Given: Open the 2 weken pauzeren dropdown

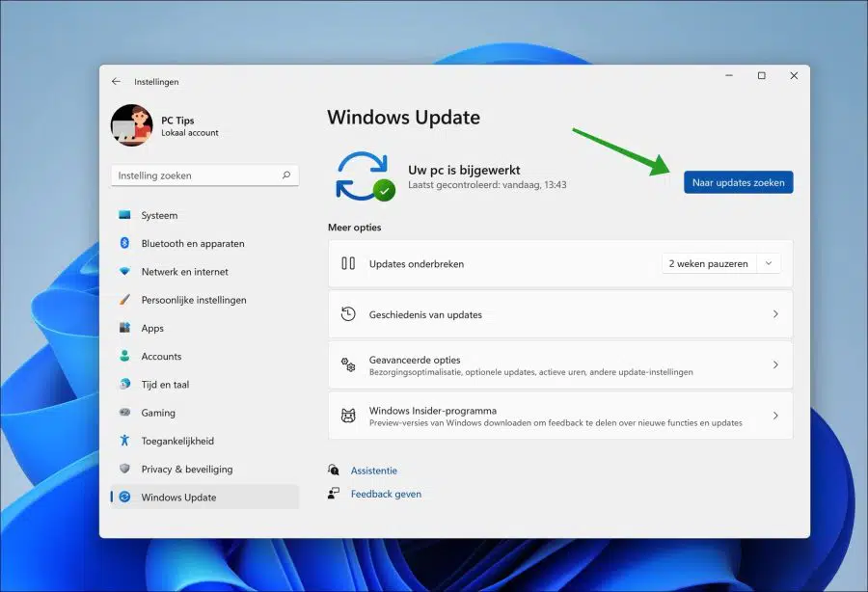Looking at the screenshot, I should click(x=721, y=263).
